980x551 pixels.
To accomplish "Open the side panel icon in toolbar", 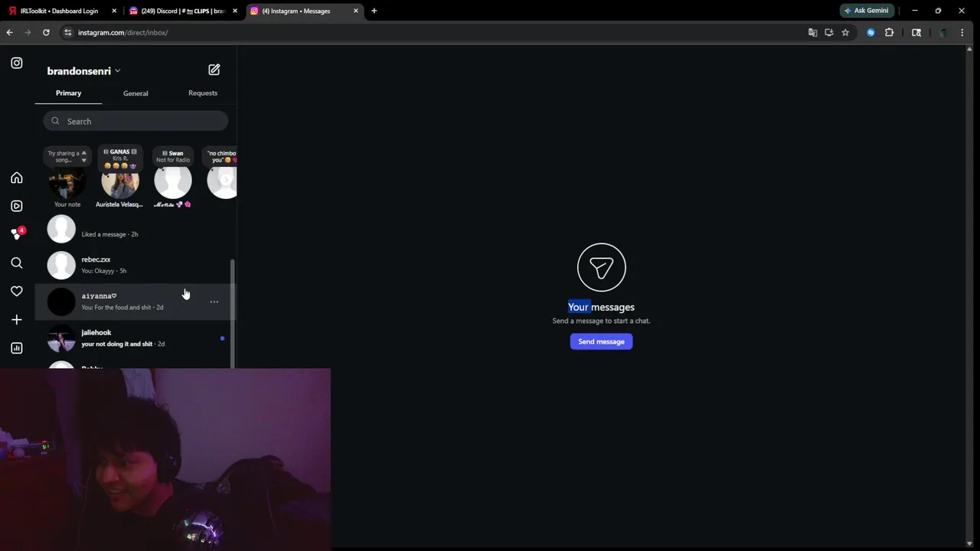I will 916,32.
